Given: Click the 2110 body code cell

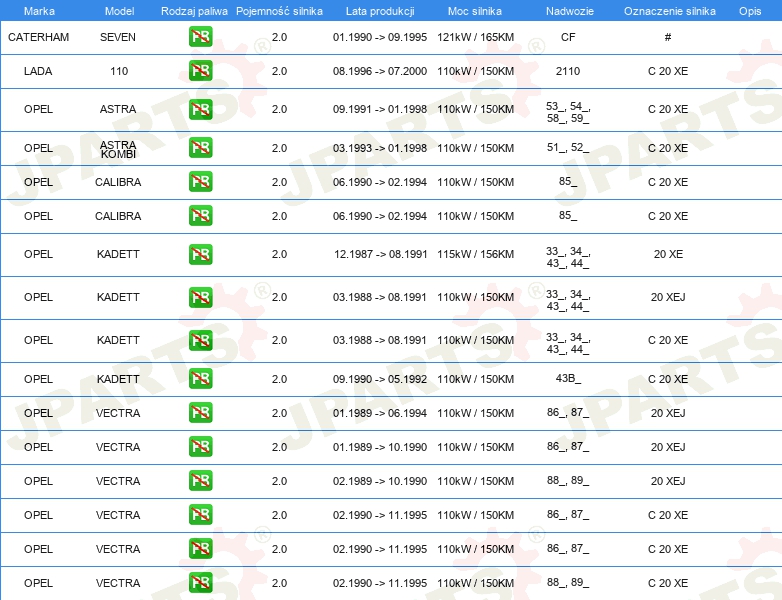Looking at the screenshot, I should 567,71.
